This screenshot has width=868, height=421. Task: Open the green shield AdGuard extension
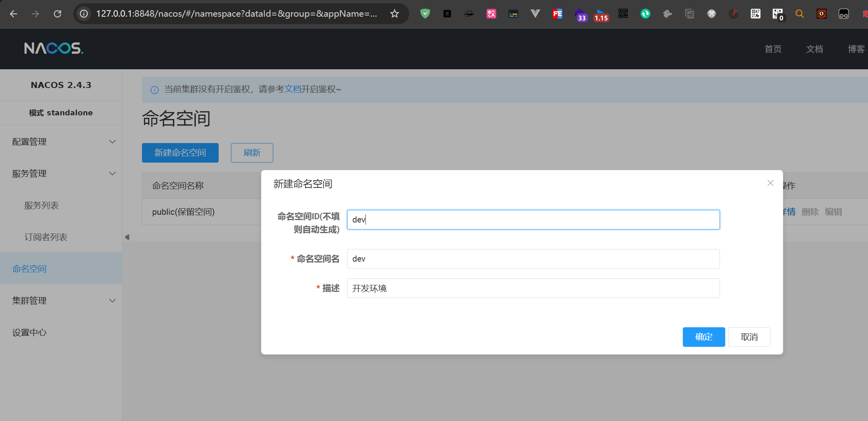pos(425,14)
